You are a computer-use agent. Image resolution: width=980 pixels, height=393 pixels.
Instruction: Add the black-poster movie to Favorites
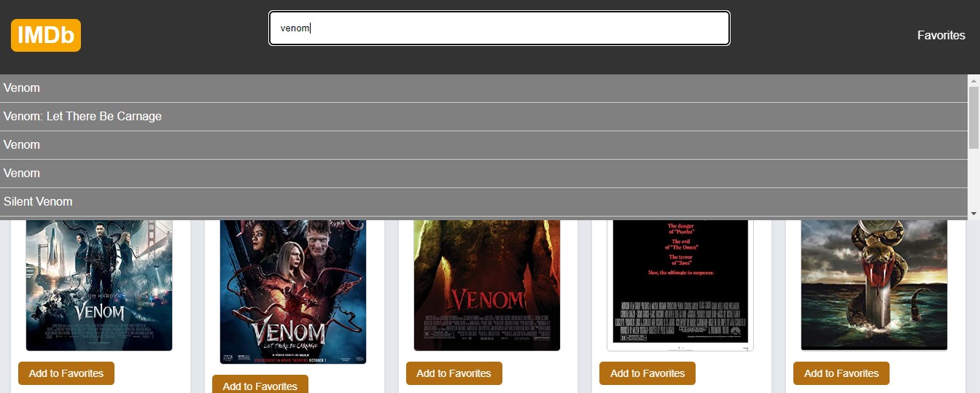coord(647,373)
